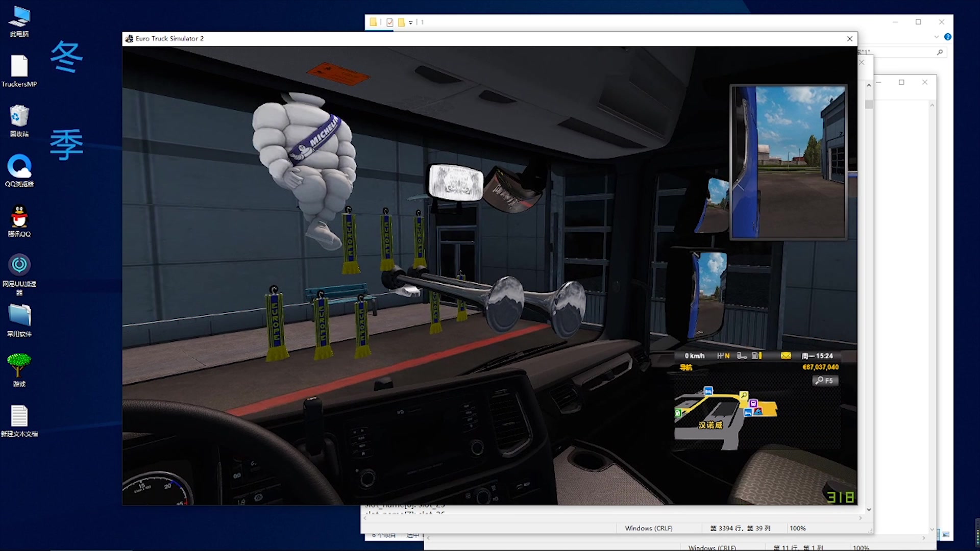The width and height of the screenshot is (980, 551).
Task: Click the red-blue truck dealer marker on minimap
Action: 758,411
